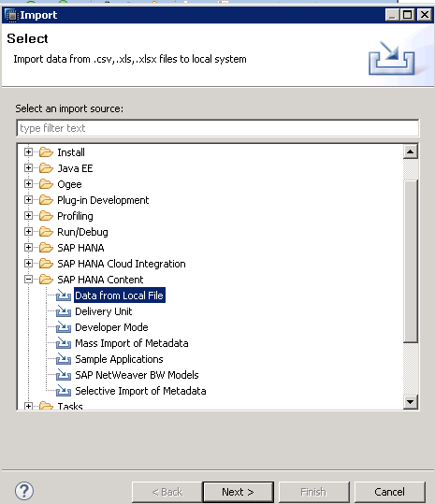Viewport: 435px width, 504px height.
Task: Click the Cancel button
Action: tap(390, 492)
